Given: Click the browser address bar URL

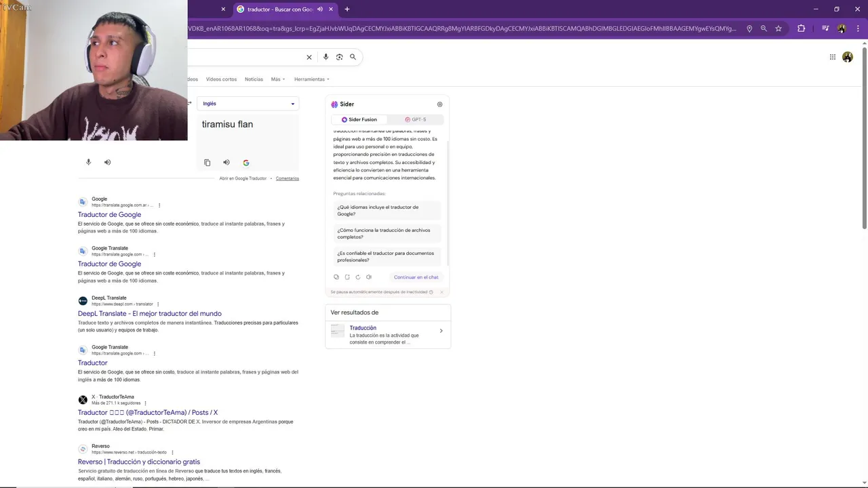Looking at the screenshot, I should (462, 28).
